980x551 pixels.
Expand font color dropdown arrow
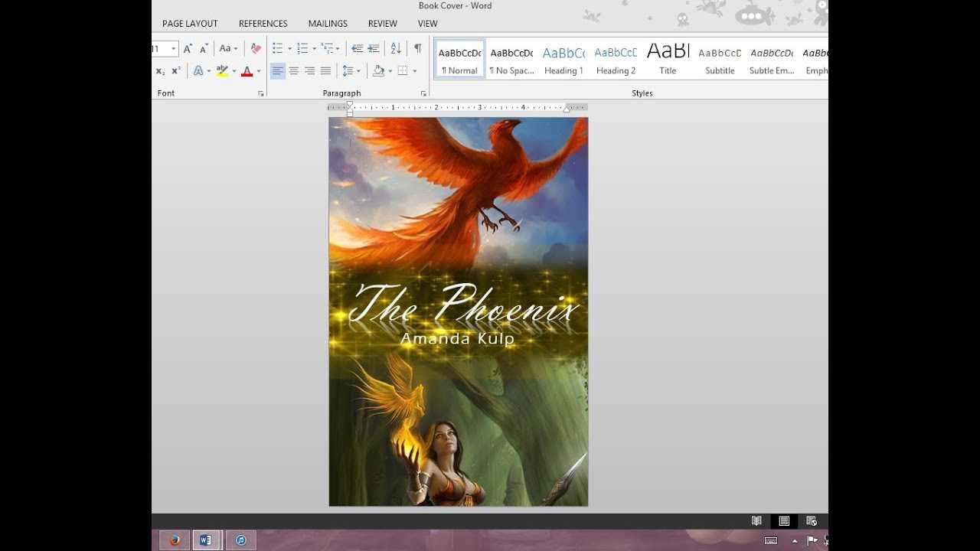pos(259,71)
